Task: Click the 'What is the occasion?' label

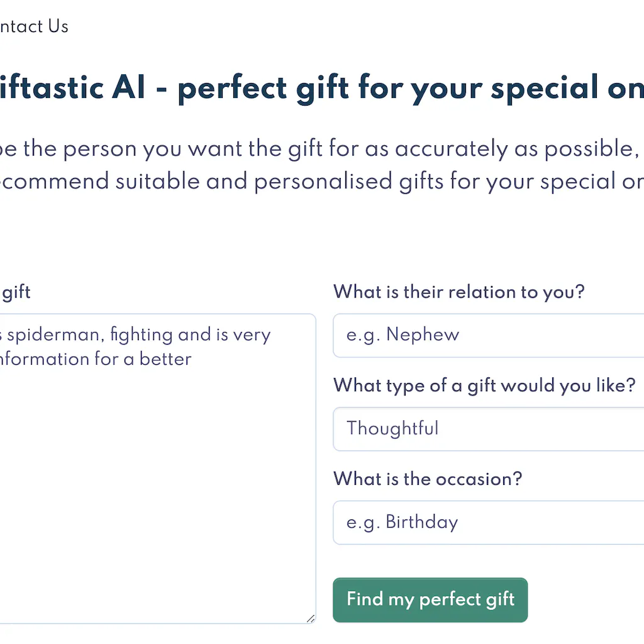Action: pyautogui.click(x=428, y=479)
